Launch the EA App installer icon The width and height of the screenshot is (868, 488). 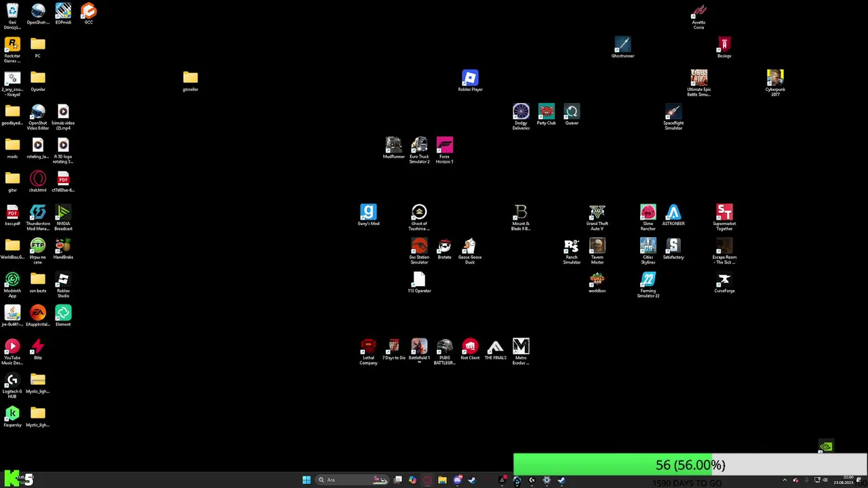click(38, 316)
